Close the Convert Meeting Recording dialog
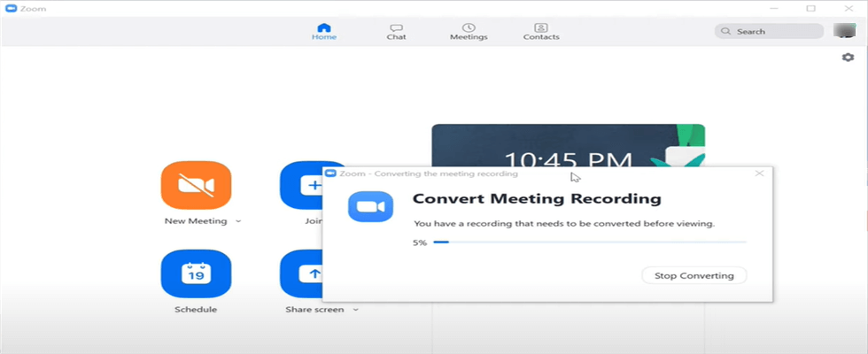The width and height of the screenshot is (868, 354). coord(760,173)
